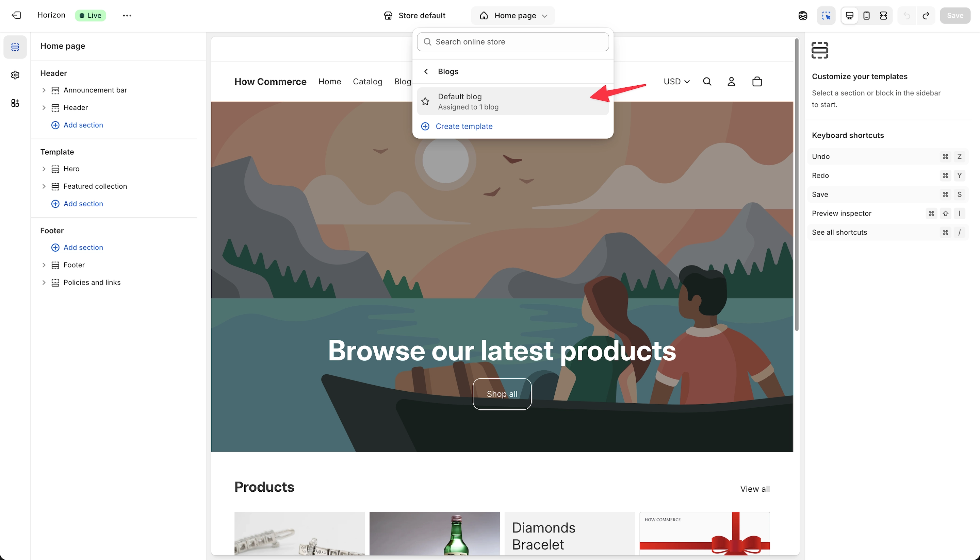Open the Diamonds Bracelet product card
The image size is (980, 560).
click(x=569, y=533)
